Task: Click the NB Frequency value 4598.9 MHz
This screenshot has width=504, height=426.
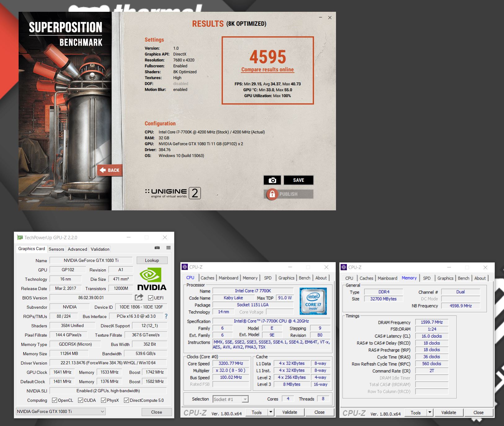Action: point(461,306)
